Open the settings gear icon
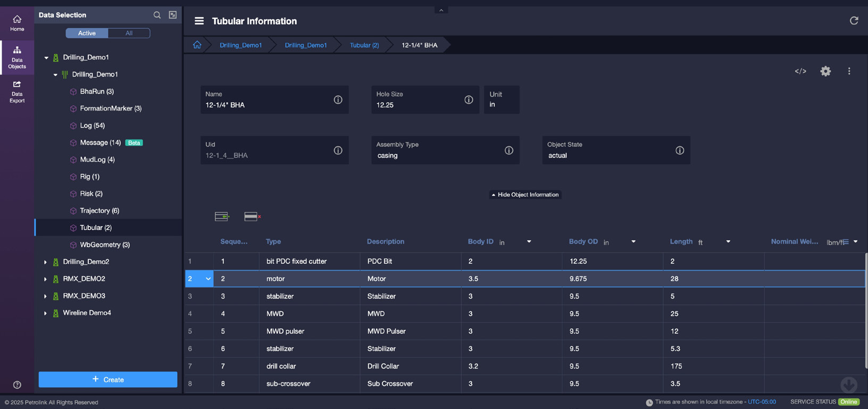The height and width of the screenshot is (409, 868). [x=825, y=71]
